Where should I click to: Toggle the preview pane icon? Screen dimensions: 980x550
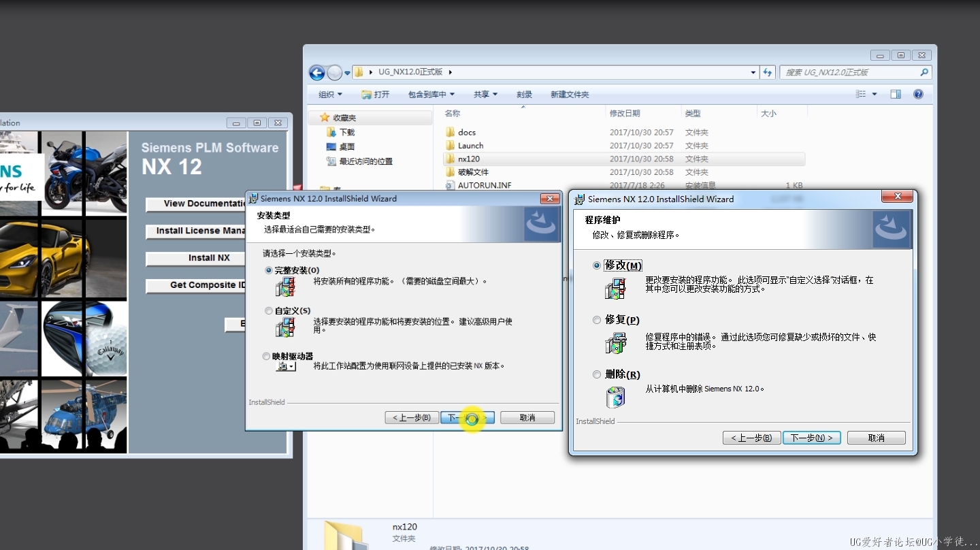(896, 95)
